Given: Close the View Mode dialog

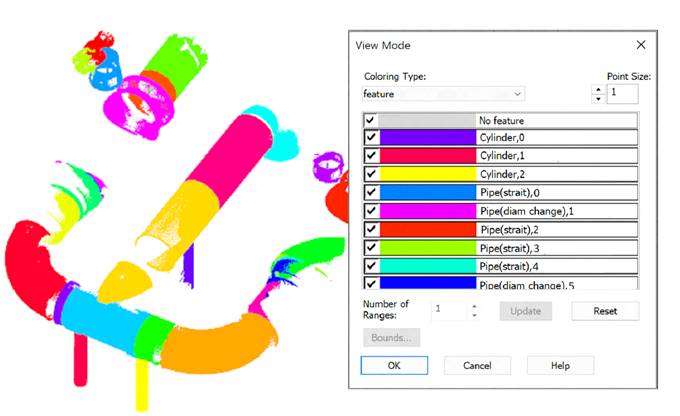Looking at the screenshot, I should [641, 45].
